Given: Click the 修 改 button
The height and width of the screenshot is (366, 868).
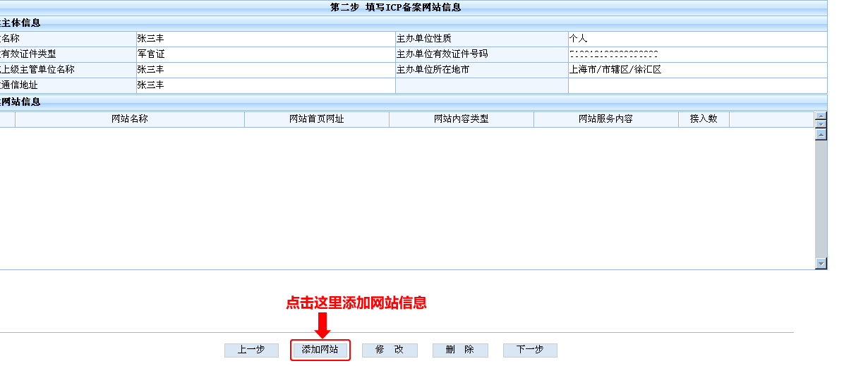Looking at the screenshot, I should click(390, 350).
